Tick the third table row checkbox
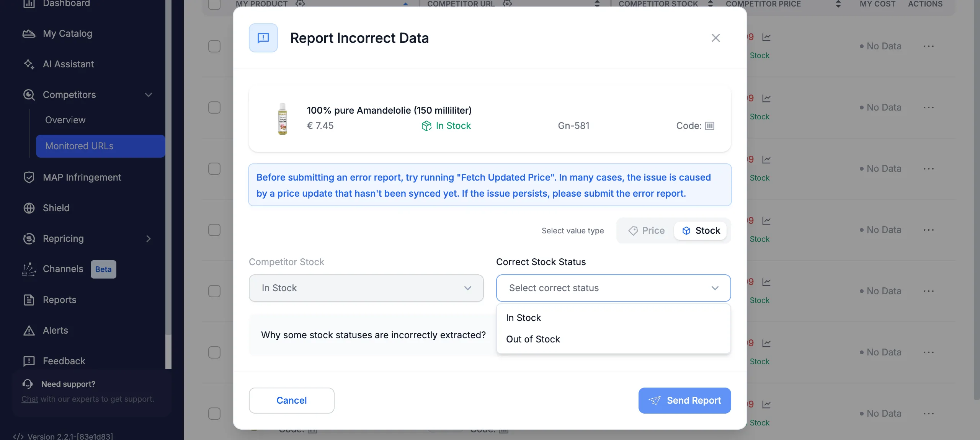Screen dimensions: 980x440 (x=214, y=169)
